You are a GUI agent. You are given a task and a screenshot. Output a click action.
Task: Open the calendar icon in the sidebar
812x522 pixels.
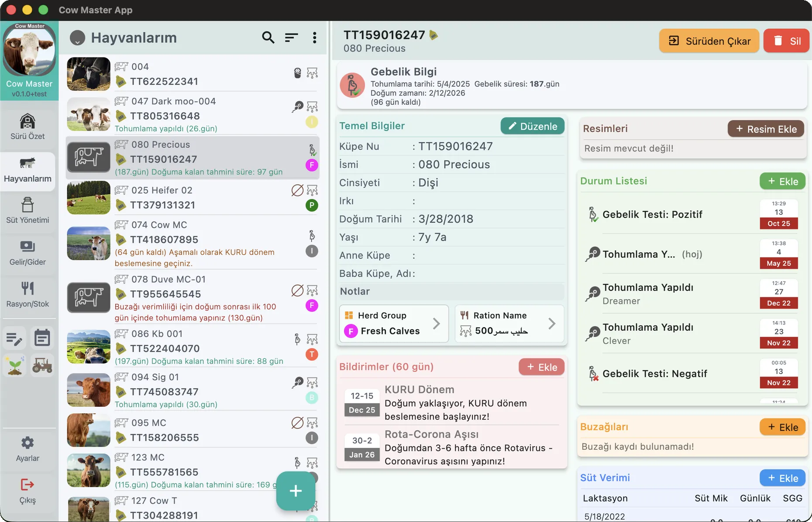pyautogui.click(x=42, y=338)
